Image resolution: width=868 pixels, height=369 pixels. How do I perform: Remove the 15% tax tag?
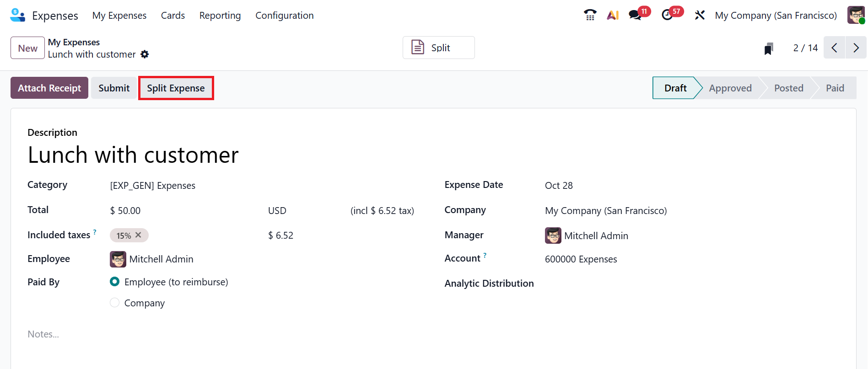pos(138,235)
